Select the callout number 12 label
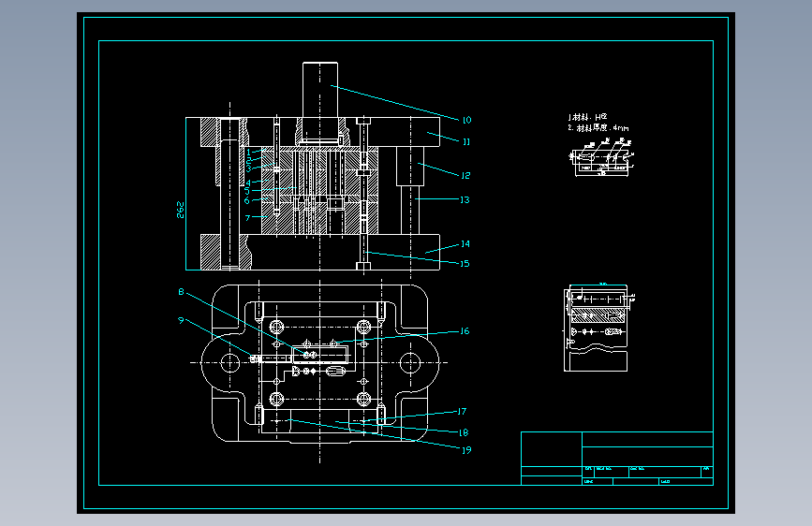The width and height of the screenshot is (812, 526). click(x=465, y=176)
